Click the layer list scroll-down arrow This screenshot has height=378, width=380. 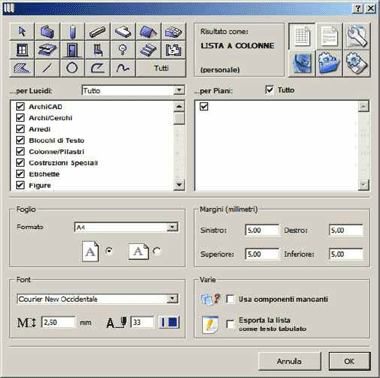[179, 184]
